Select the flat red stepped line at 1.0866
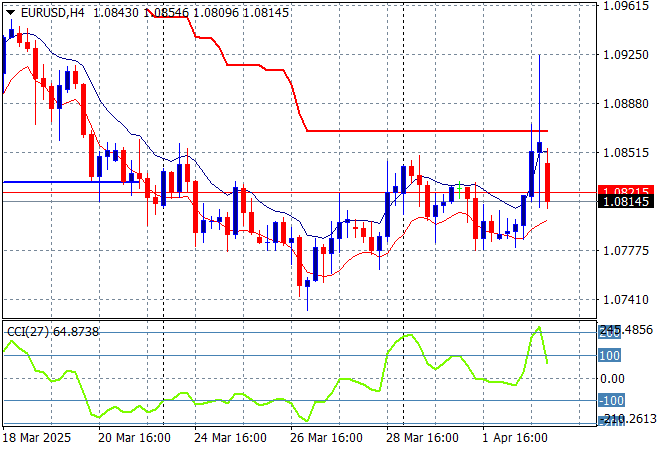The width and height of the screenshot is (660, 450). point(420,131)
